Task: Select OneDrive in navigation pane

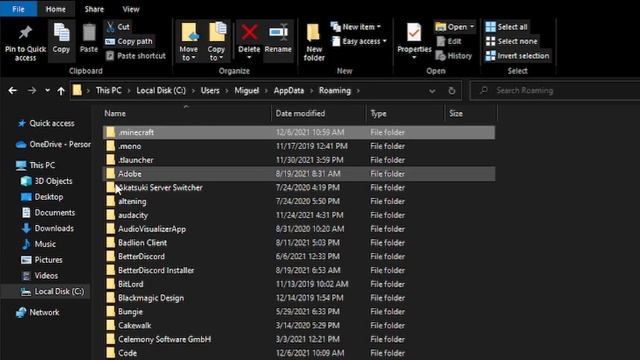Action: pos(53,144)
